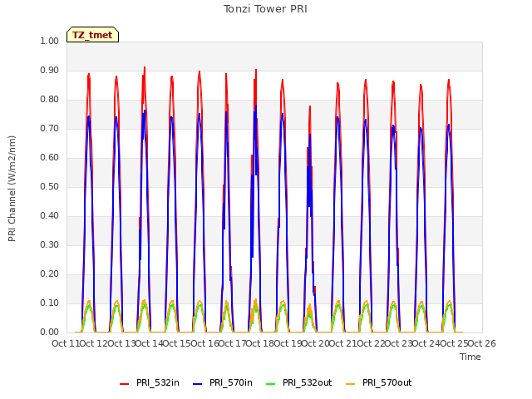Click the y-axis label PRI Channel (W/m2/nm)
Viewport: 532px width, 399px height.
point(12,189)
